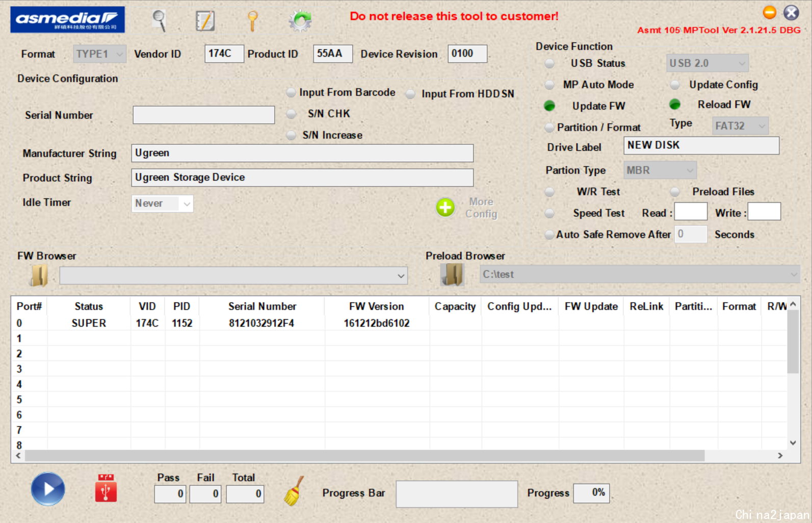Toggle S/N CHK option

pos(291,114)
